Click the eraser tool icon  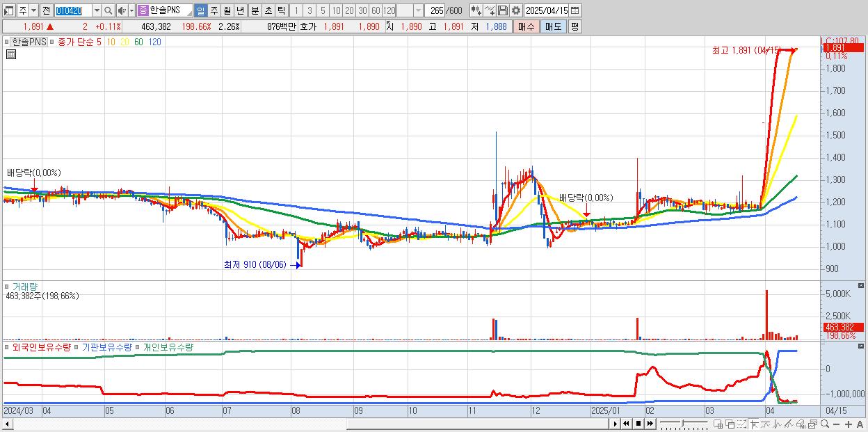[801, 424]
